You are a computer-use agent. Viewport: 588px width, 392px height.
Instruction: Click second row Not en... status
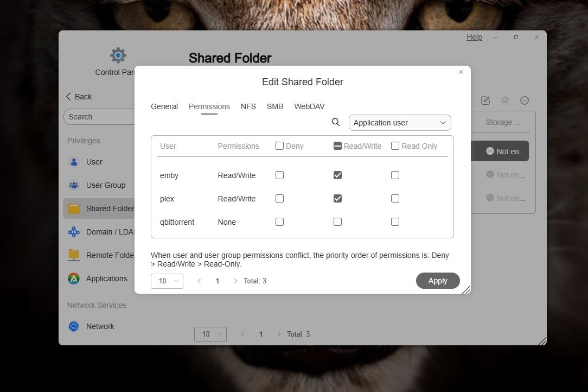(506, 175)
